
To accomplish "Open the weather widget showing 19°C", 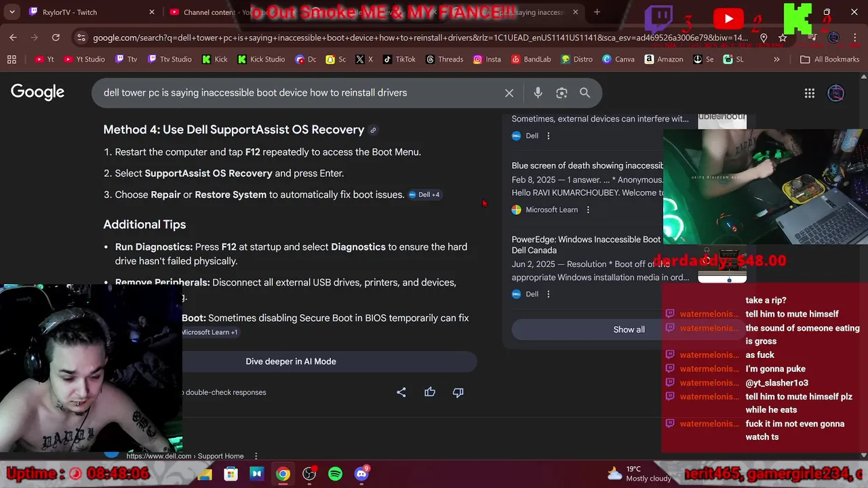I will 639,474.
